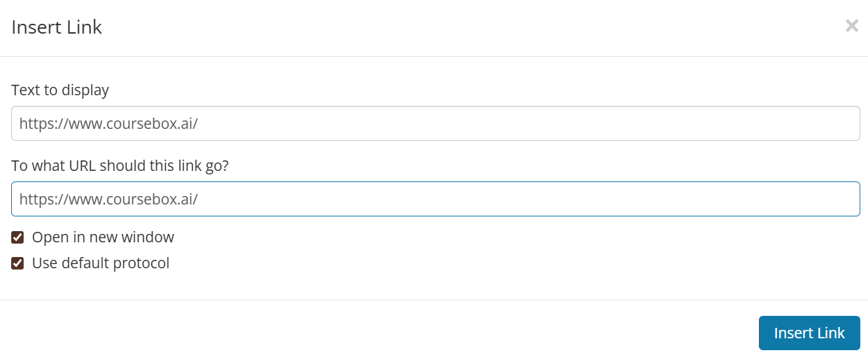
Task: Click the "Open in new window" label text
Action: tap(103, 237)
